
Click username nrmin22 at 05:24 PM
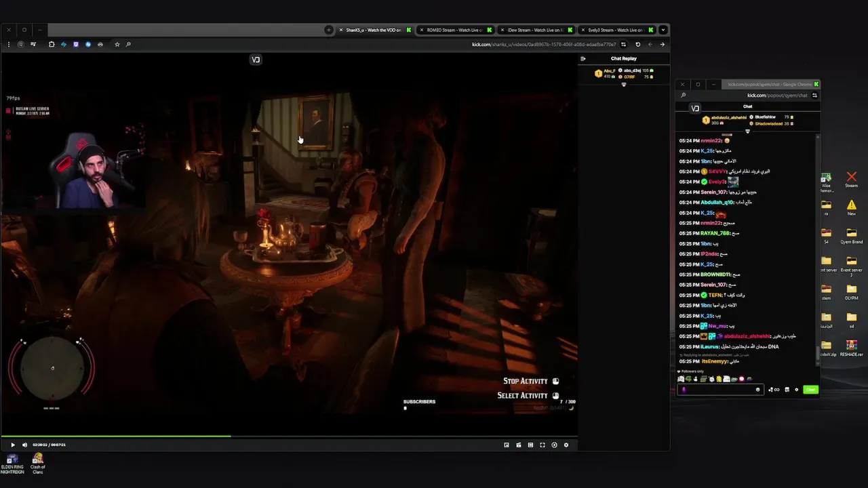711,140
